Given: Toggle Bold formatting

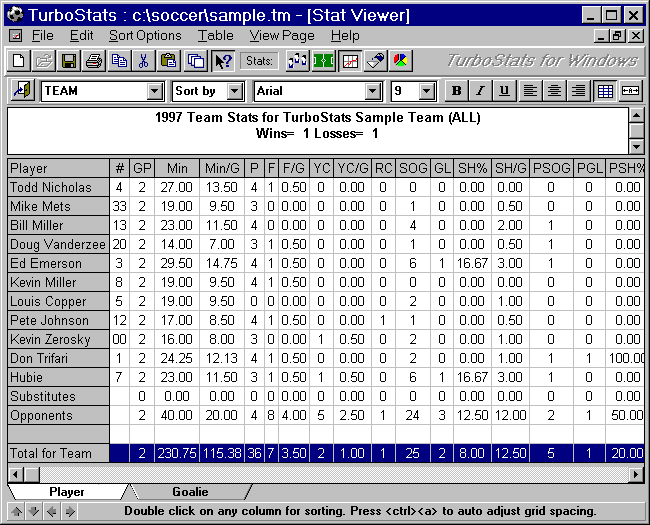Looking at the screenshot, I should [x=456, y=91].
